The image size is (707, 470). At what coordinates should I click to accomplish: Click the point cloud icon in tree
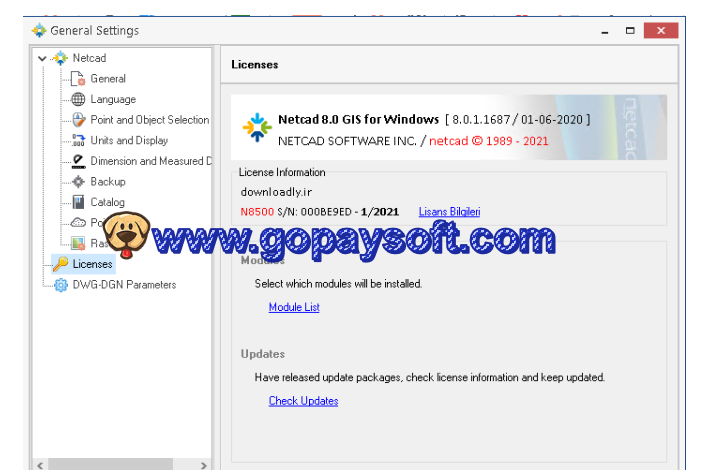coord(78,222)
